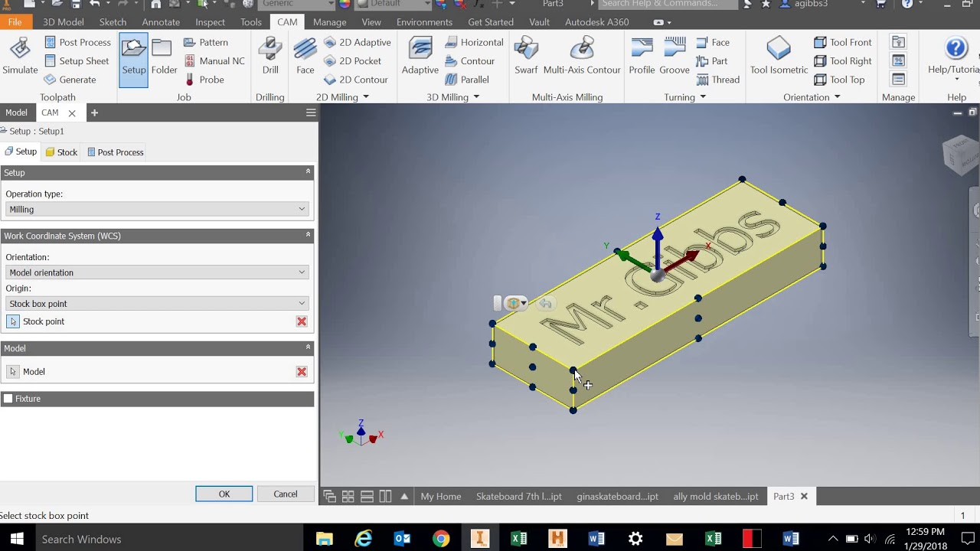Cancel the setup dialog

click(x=286, y=494)
